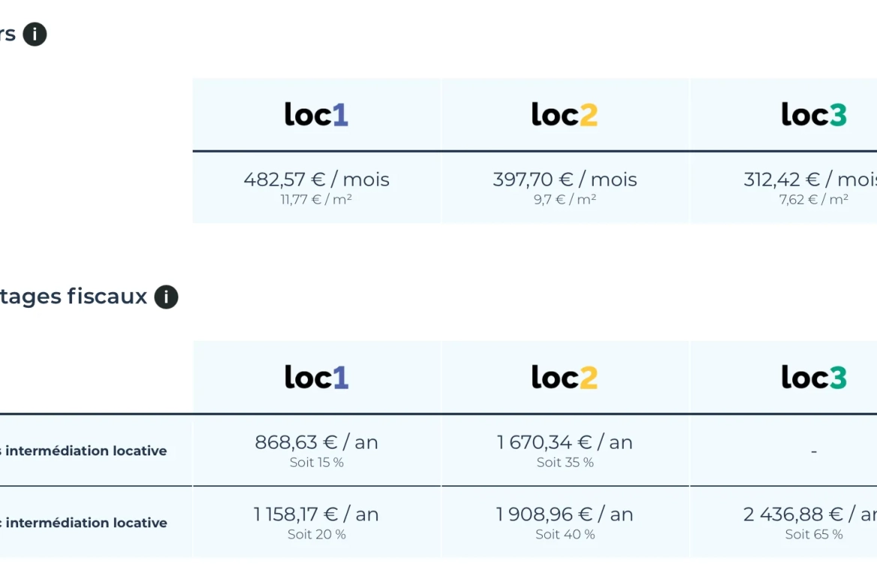Click the loc3 logo in the tax table
The image size is (877, 588).
pos(814,378)
